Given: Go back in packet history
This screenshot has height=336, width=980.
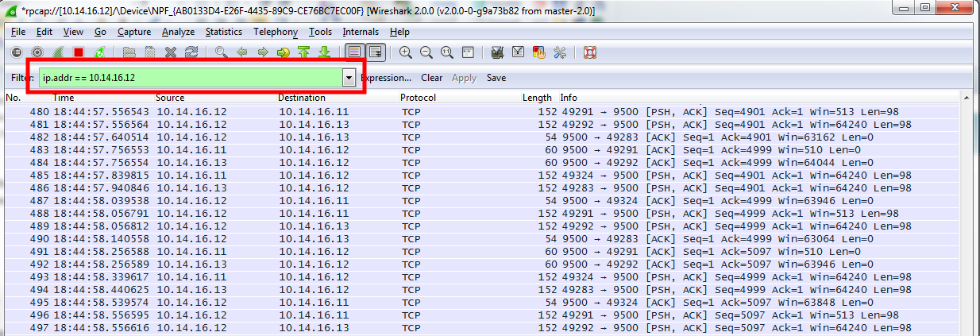Looking at the screenshot, I should click(242, 52).
